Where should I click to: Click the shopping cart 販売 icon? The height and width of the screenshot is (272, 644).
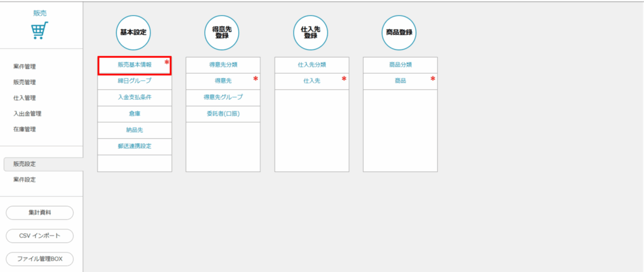pos(40,30)
